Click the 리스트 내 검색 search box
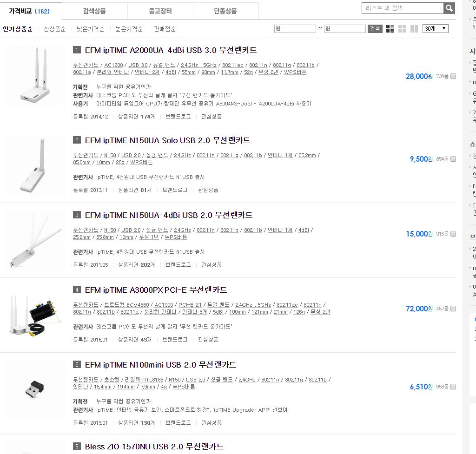476x454 pixels. point(403,8)
